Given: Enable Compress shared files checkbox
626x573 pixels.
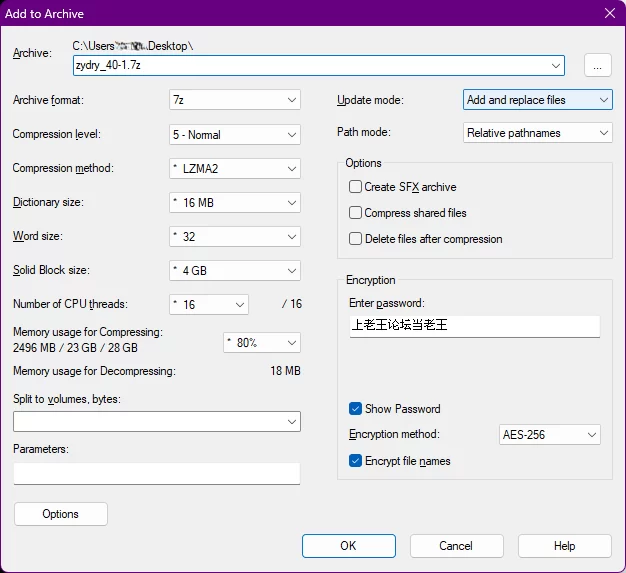Looking at the screenshot, I should 355,212.
